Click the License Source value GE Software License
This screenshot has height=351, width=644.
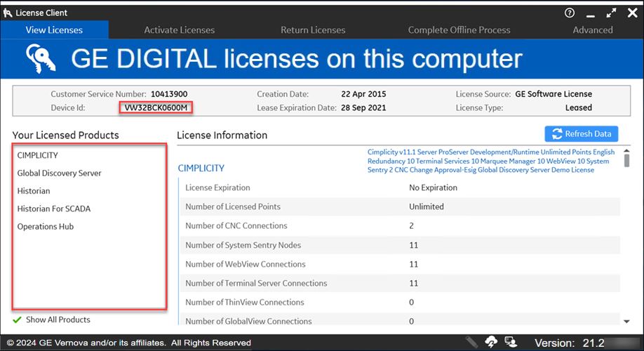(x=554, y=94)
